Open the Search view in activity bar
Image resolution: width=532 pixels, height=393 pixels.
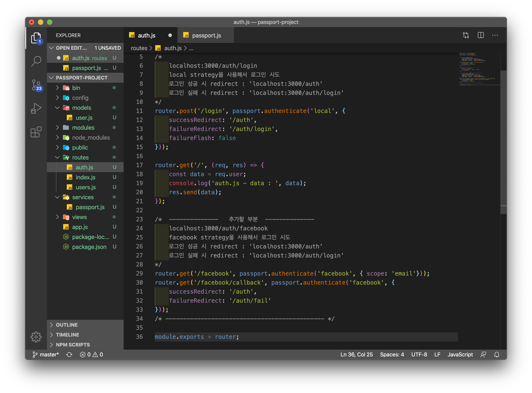[x=36, y=61]
